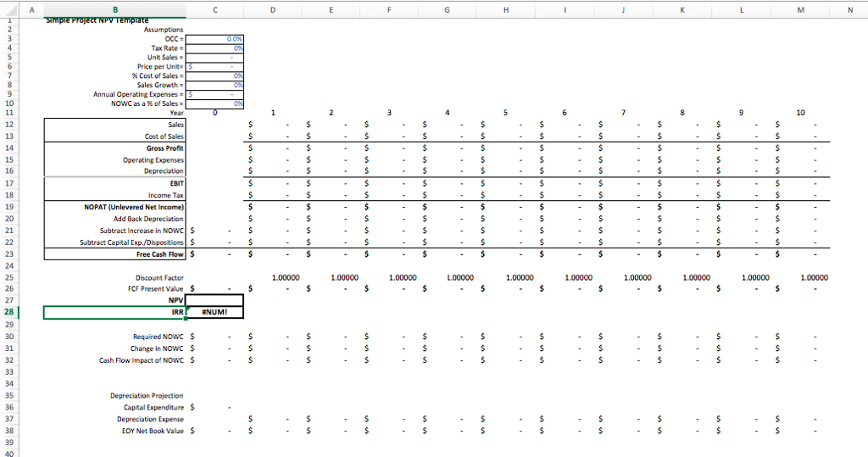Click the 'Depreciation' label in row 16
The image size is (868, 457).
tap(164, 171)
